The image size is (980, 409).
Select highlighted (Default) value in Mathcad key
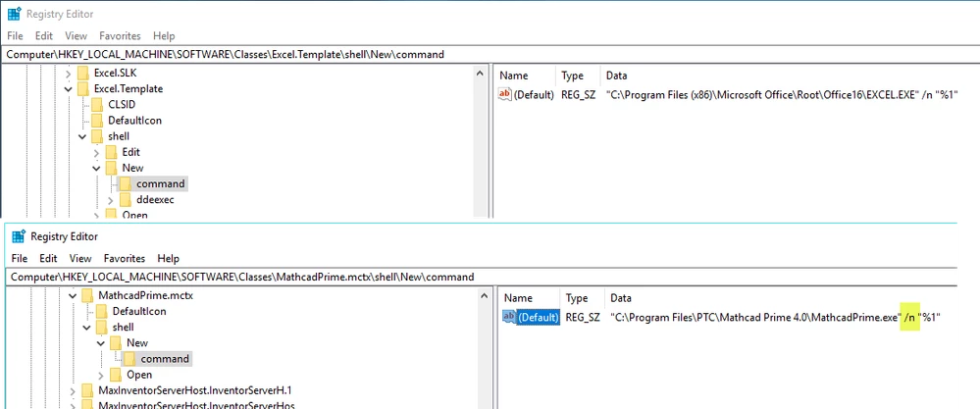coord(539,317)
